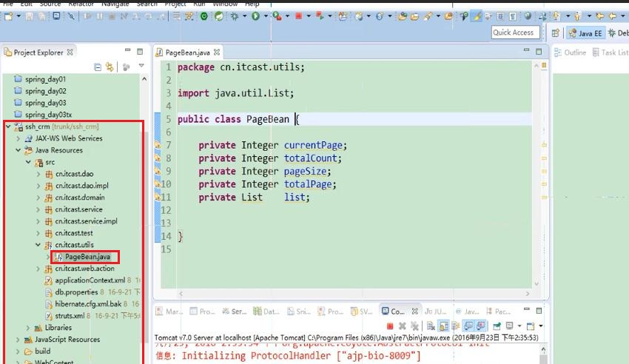Click the green Spring leaf toolbar icon

coord(218,16)
